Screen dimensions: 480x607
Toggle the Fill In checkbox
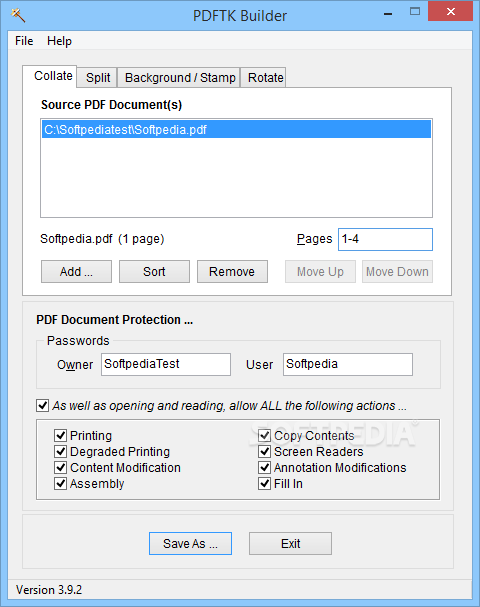pos(264,484)
